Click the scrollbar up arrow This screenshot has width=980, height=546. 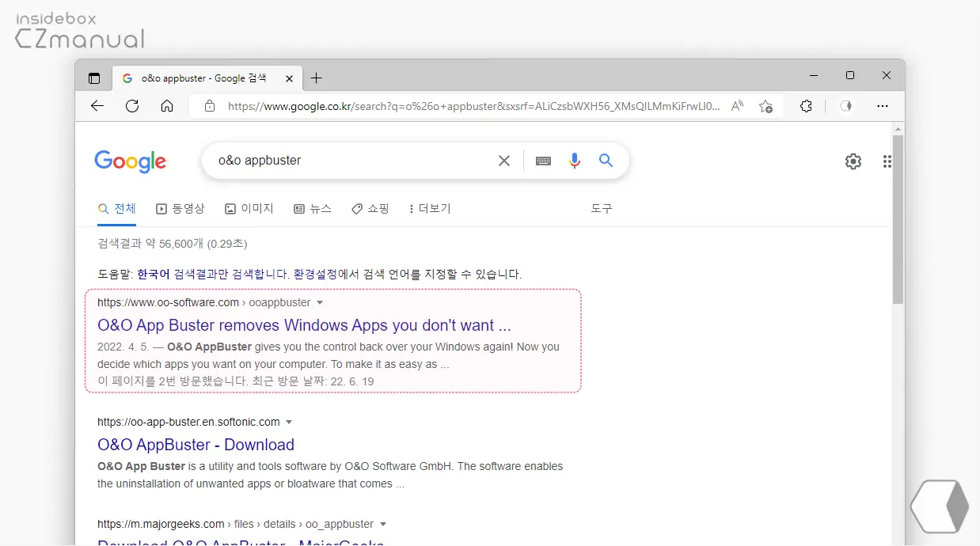(898, 128)
